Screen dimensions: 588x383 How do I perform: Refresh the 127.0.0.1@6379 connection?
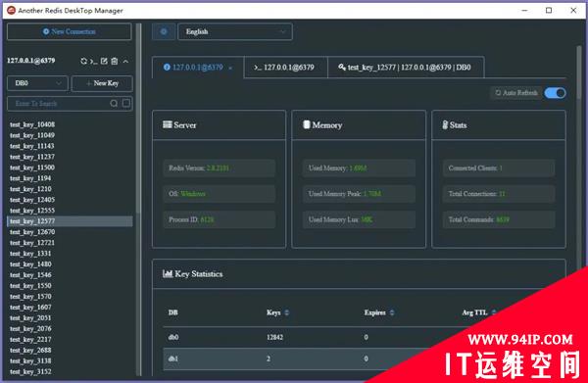(83, 61)
